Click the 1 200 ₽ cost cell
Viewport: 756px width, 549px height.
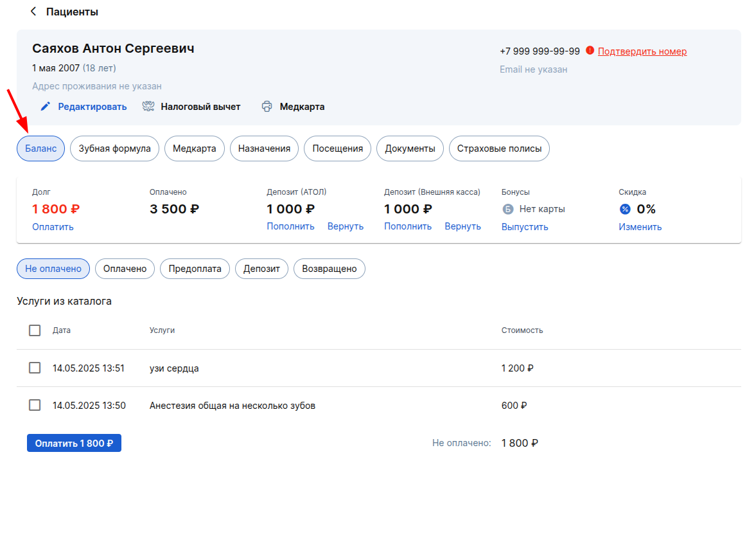click(517, 368)
